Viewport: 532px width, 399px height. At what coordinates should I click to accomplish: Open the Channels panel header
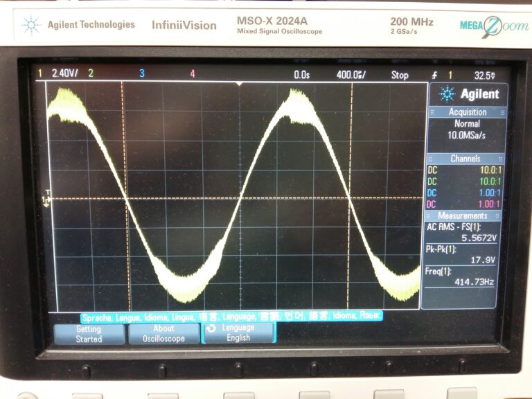click(465, 159)
